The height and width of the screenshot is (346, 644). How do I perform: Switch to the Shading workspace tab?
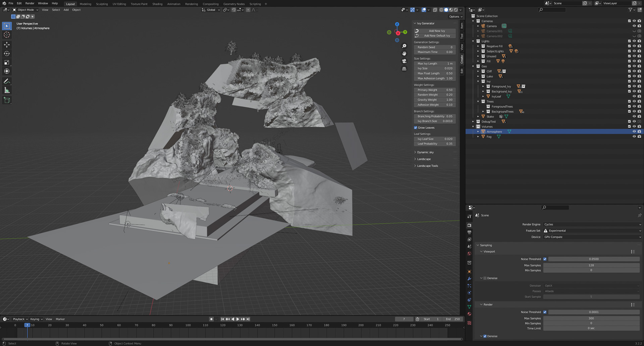tap(157, 4)
